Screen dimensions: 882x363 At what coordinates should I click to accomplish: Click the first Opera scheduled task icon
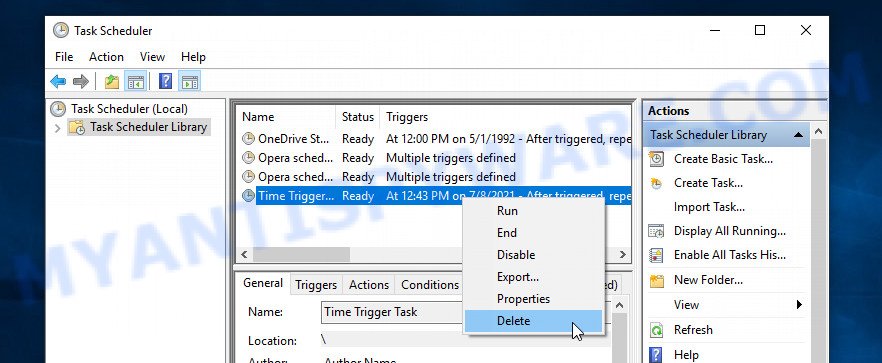coord(248,158)
